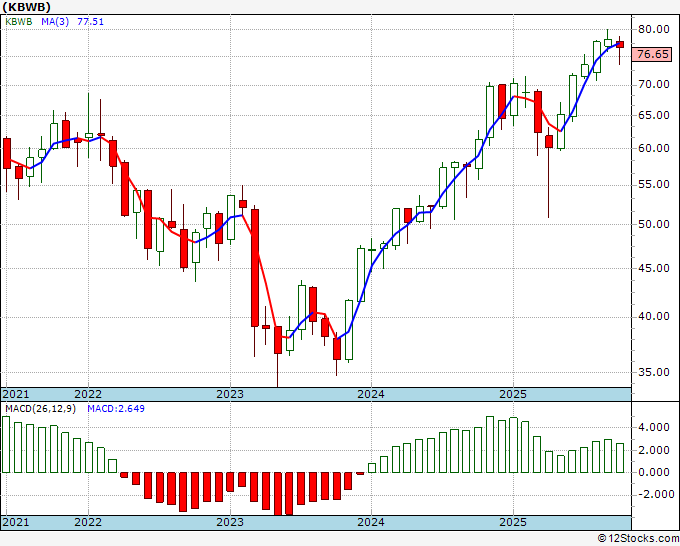This screenshot has height=546, width=680.
Task: Click 2024 on the price chart axis
Action: coord(371,394)
